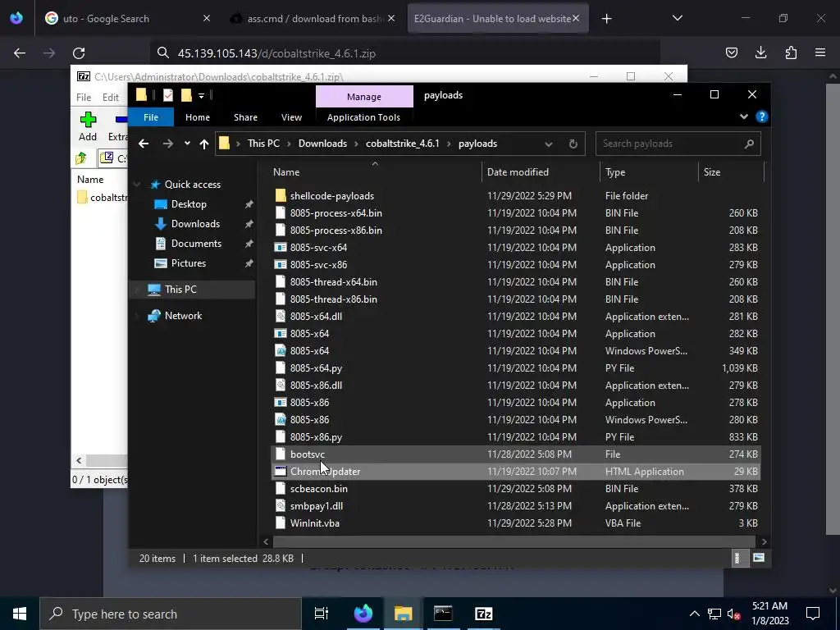Click Explorer back arrow
The height and width of the screenshot is (630, 840).
click(143, 144)
